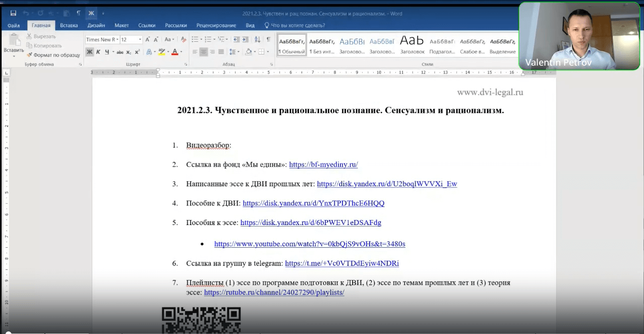Switch to the Вставка ribbon tab

pos(69,25)
